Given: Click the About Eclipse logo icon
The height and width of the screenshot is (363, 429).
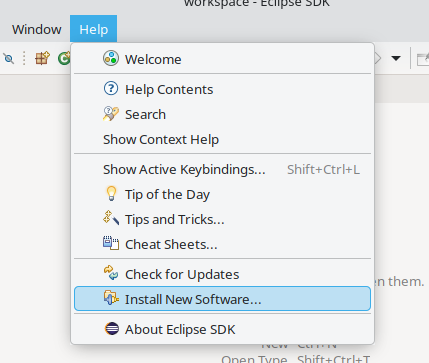Looking at the screenshot, I should pos(112,329).
